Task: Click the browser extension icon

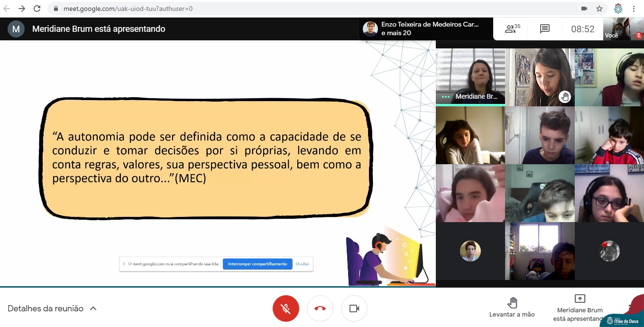Action: point(618,9)
